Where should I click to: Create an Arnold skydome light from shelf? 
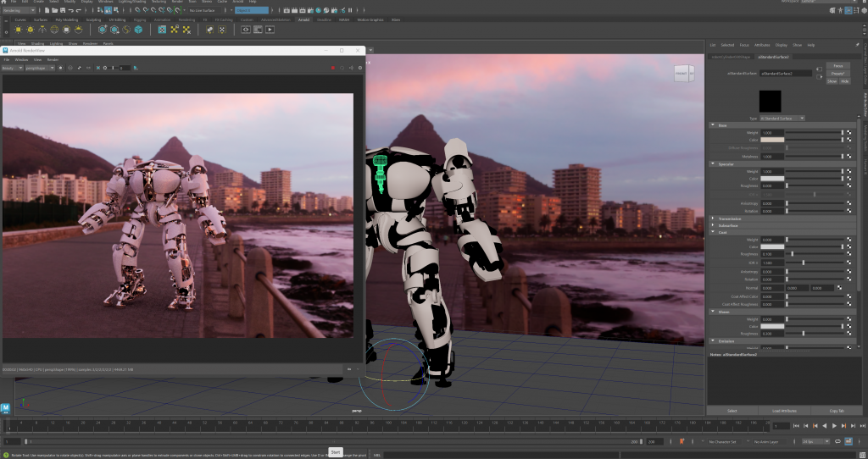[54, 30]
